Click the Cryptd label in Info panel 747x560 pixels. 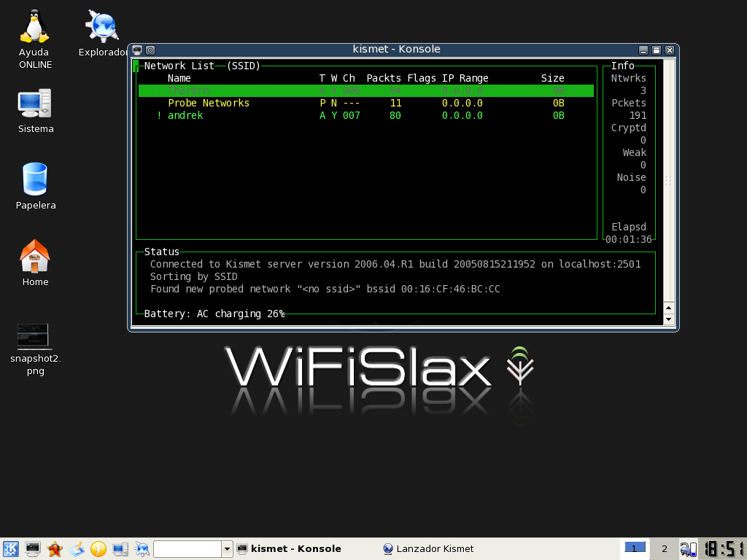(628, 128)
